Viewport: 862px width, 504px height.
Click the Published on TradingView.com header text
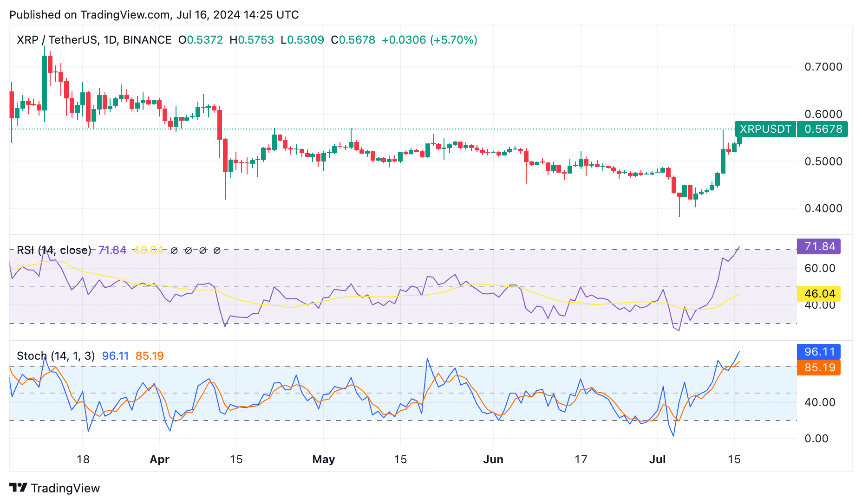[154, 15]
